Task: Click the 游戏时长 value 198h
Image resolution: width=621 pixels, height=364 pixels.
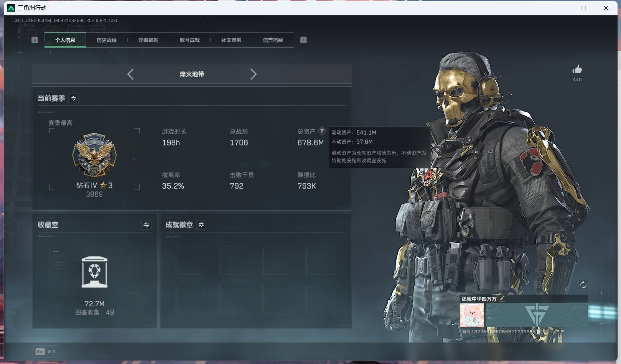Action: 171,143
